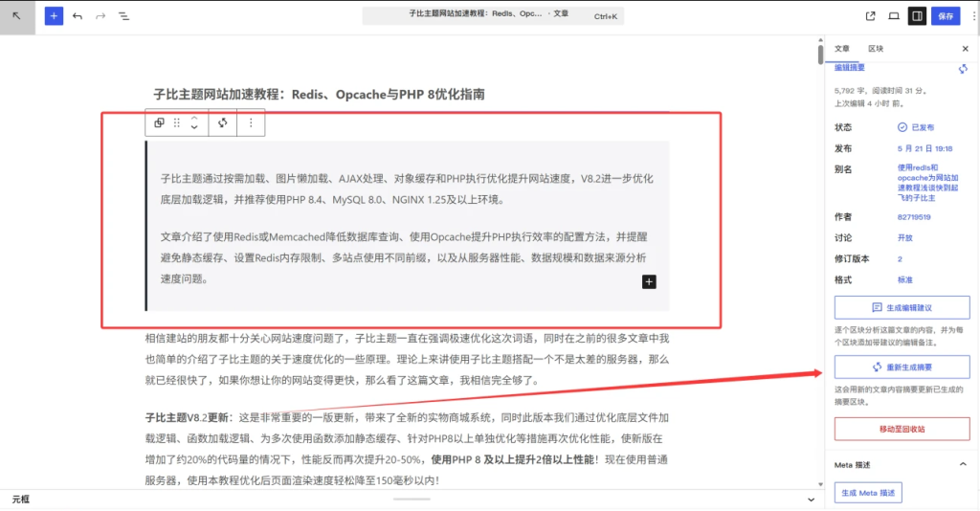This screenshot has width=980, height=511.
Task: Close the settings sidebar
Action: click(x=965, y=49)
